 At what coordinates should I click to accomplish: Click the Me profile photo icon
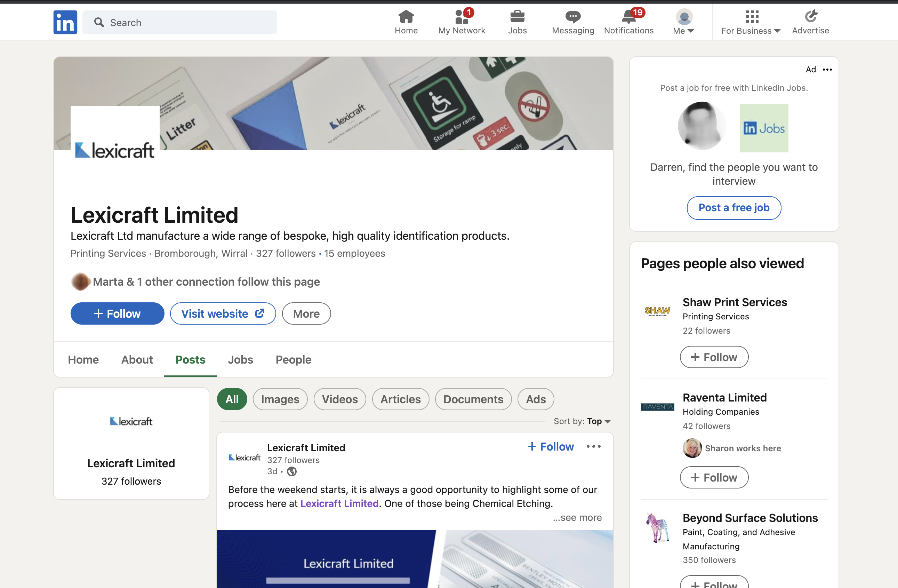click(683, 17)
